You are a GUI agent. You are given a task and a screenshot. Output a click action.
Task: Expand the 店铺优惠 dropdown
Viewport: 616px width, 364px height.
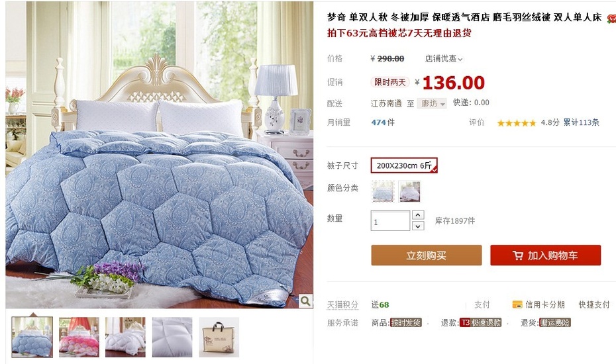[x=444, y=59]
